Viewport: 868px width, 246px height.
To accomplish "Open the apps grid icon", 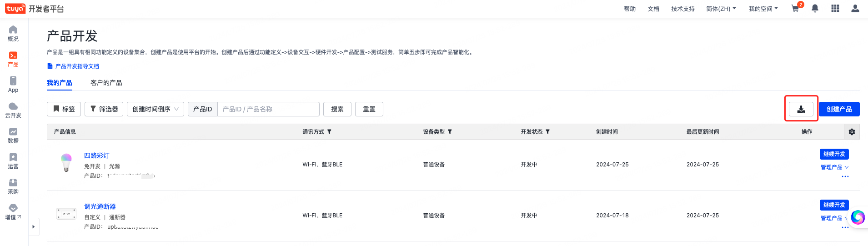I will tap(835, 9).
